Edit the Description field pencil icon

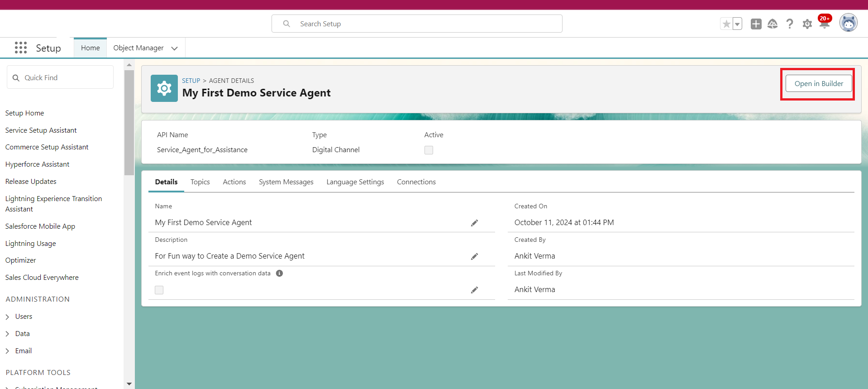coord(474,256)
